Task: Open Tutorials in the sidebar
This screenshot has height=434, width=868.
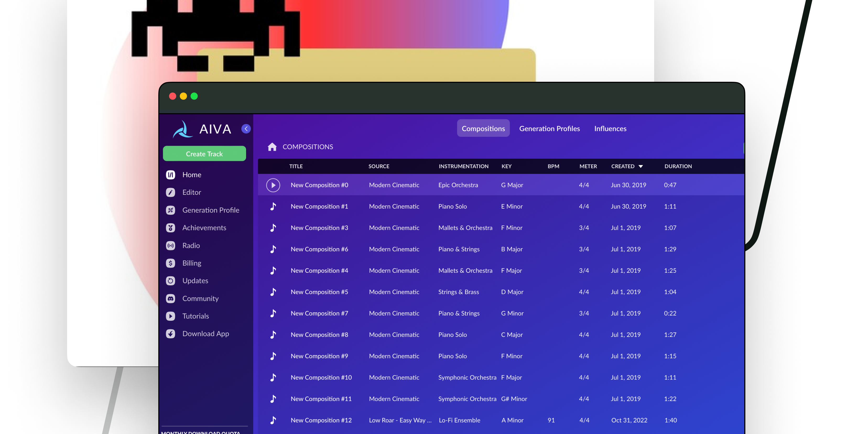Action: [x=196, y=316]
